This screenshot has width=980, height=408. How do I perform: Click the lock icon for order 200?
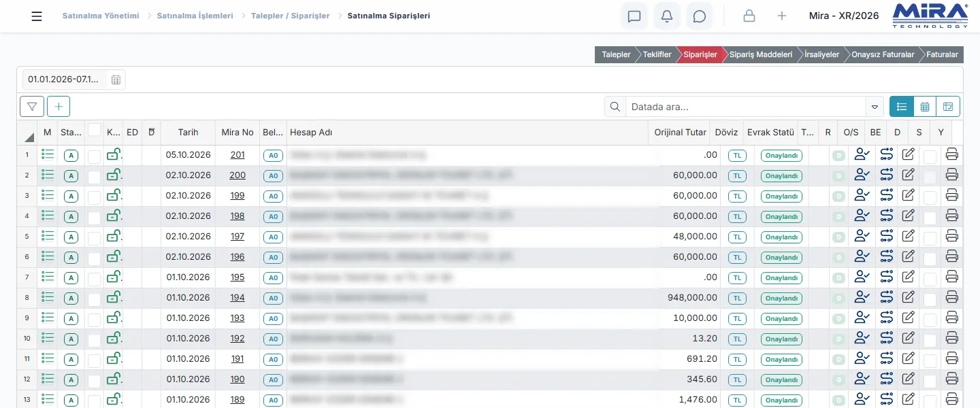(114, 175)
